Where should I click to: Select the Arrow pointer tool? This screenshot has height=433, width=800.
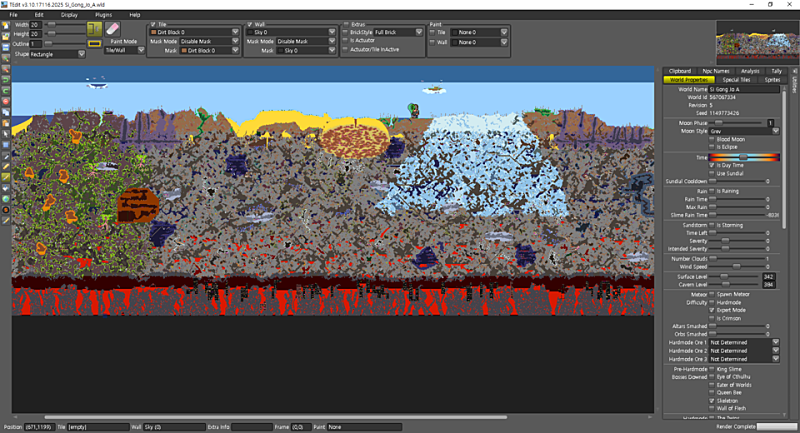[x=6, y=134]
